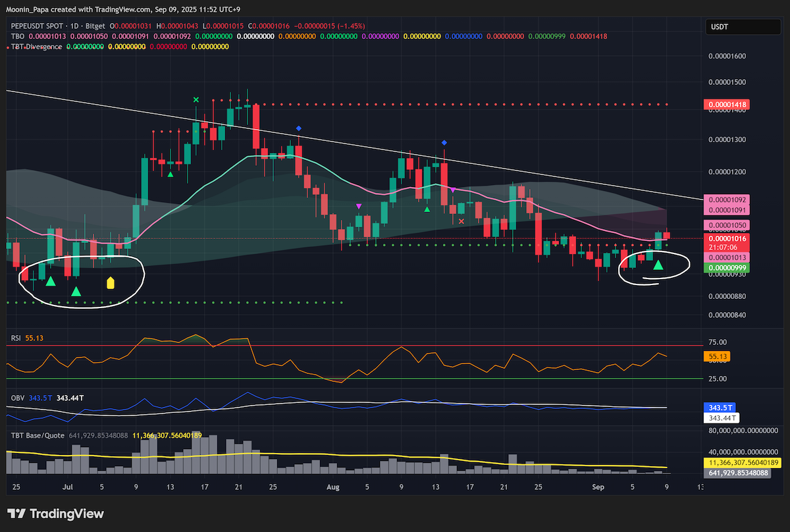The image size is (790, 532).
Task: Click the large green triangle in September oval
Action: click(x=658, y=265)
